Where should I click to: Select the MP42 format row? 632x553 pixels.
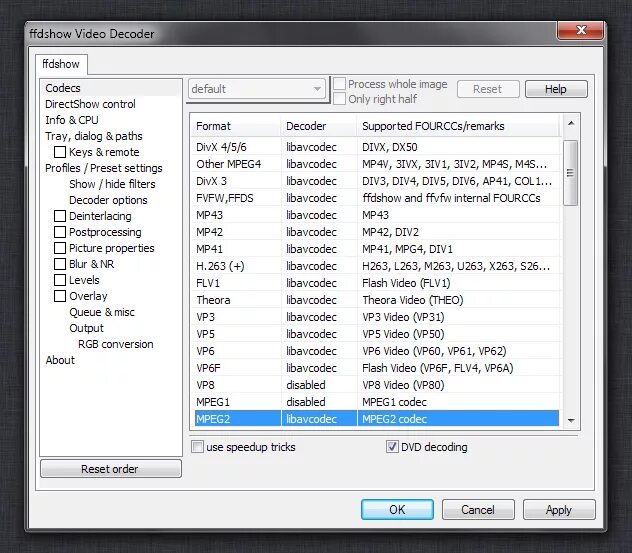376,232
